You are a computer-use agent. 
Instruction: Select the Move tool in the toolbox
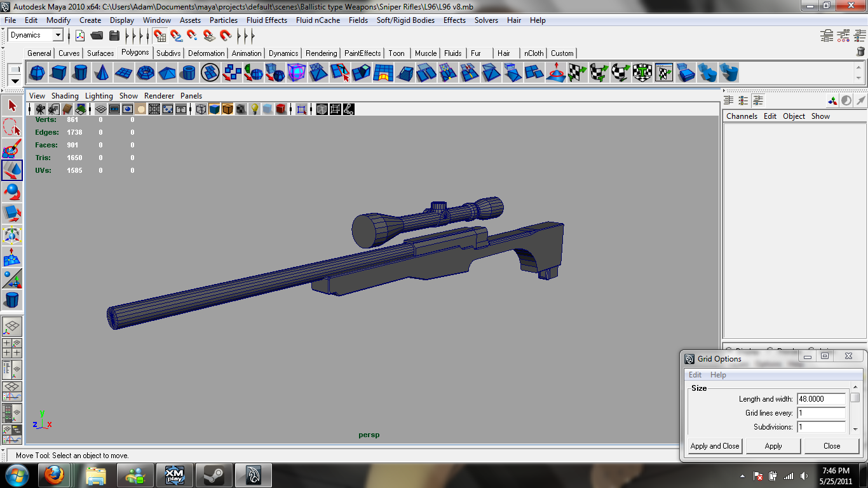pyautogui.click(x=11, y=170)
